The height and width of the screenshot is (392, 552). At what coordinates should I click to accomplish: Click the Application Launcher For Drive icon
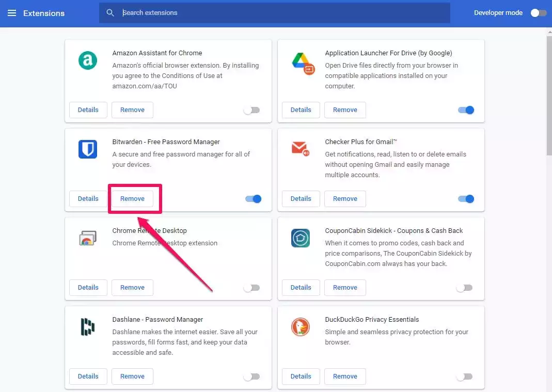(303, 64)
